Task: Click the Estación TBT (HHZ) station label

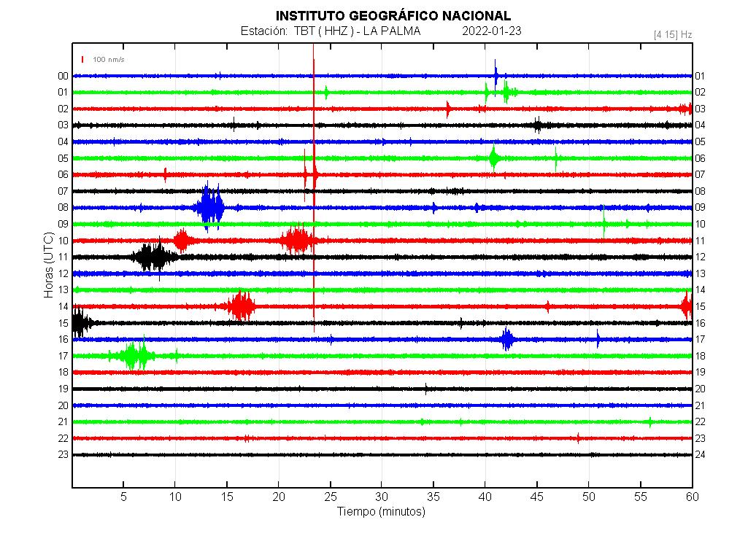Action: coord(330,31)
